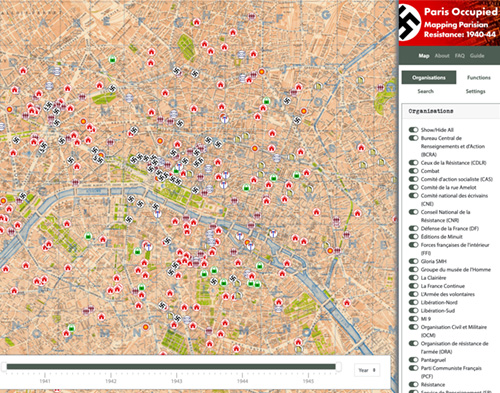
Task: Click the blue marker on the park at the map's right edge
Action: [x=391, y=88]
